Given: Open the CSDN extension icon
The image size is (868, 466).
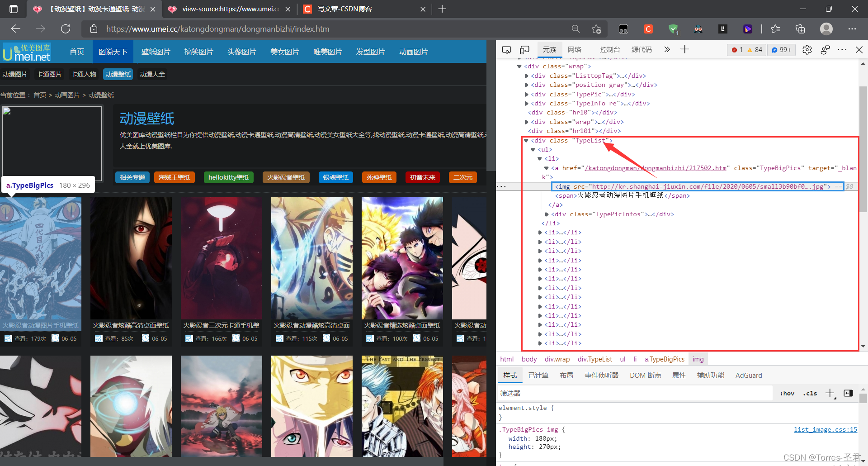Looking at the screenshot, I should [x=648, y=29].
